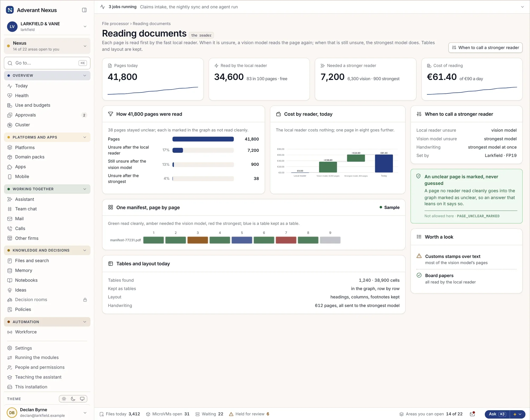Screen dimensions: 530x420
Task: Open the mail notification icon in status bar
Action: pyautogui.click(x=472, y=414)
